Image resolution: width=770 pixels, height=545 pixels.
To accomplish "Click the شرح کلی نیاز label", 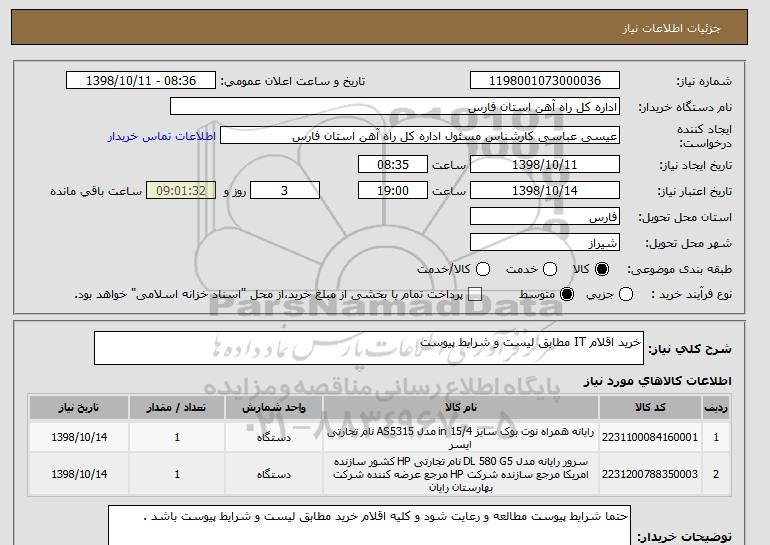I will [689, 349].
